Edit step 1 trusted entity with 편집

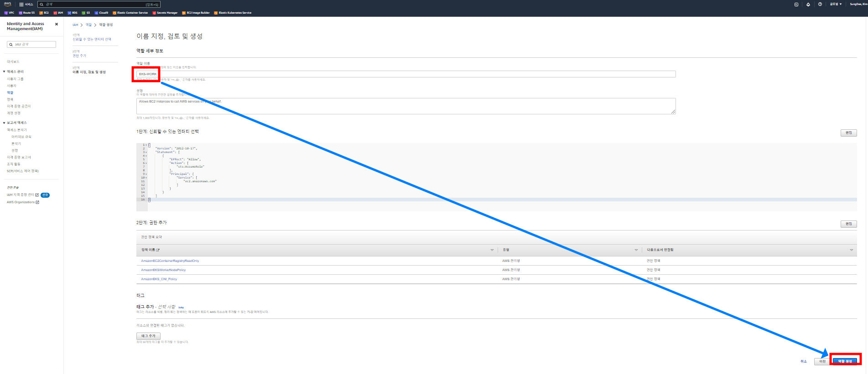tap(848, 133)
